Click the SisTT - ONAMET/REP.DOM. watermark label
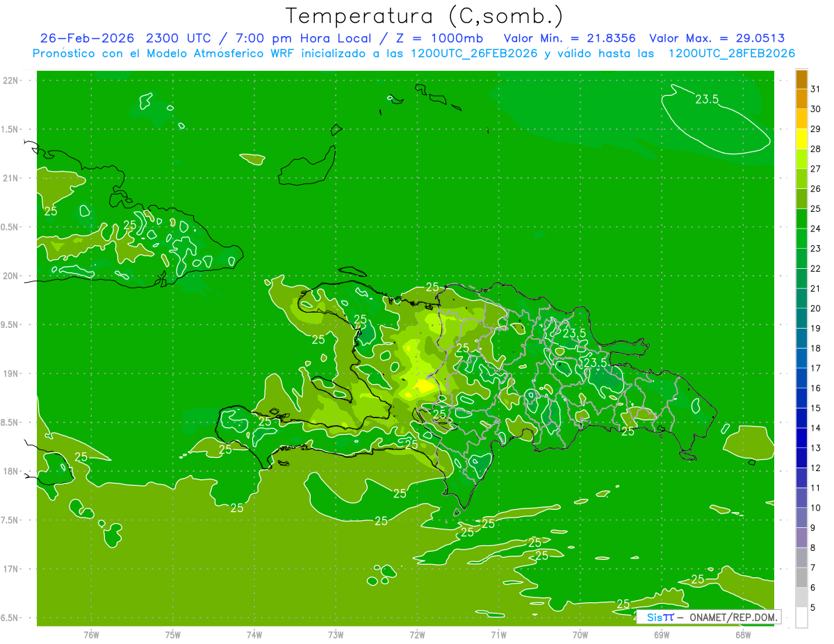This screenshot has width=834, height=644. pyautogui.click(x=709, y=617)
